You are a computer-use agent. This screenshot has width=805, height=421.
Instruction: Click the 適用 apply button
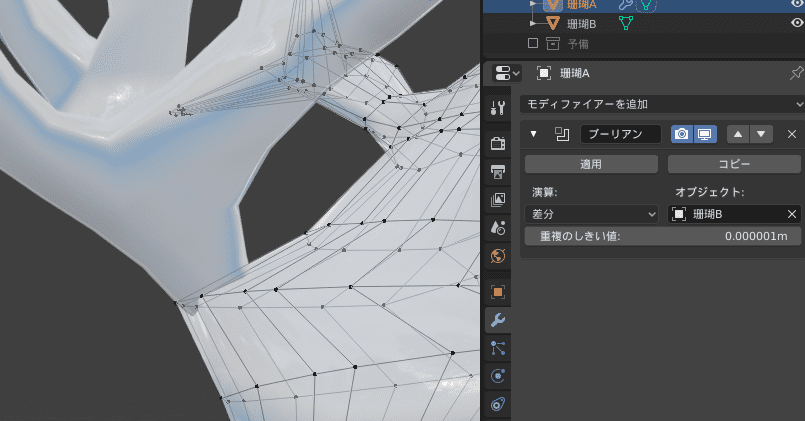(x=591, y=164)
